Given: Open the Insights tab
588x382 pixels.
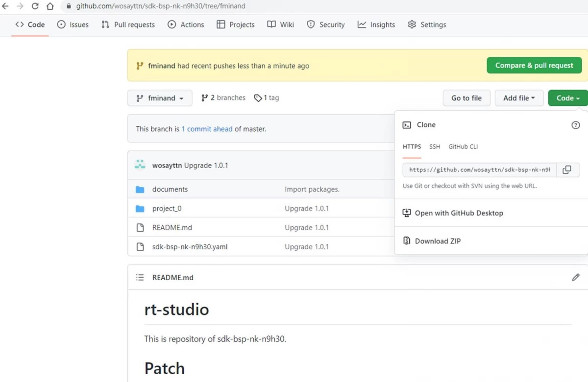Looking at the screenshot, I should (376, 24).
